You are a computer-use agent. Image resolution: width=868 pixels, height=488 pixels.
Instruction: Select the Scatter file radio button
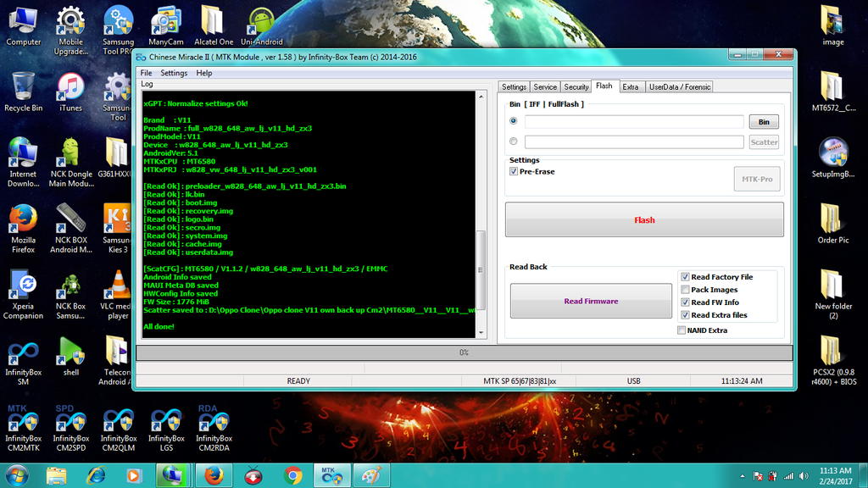(514, 141)
